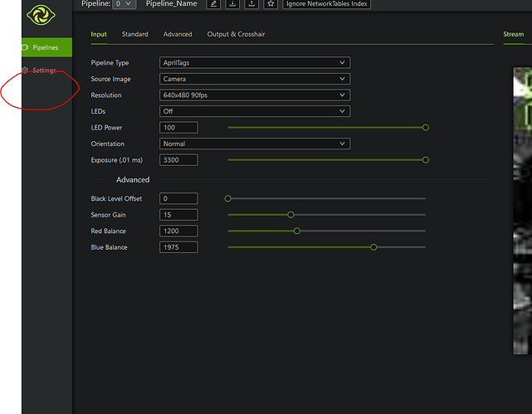Click the LED Power slider handle
Image resolution: width=532 pixels, height=414 pixels.
[x=426, y=128]
